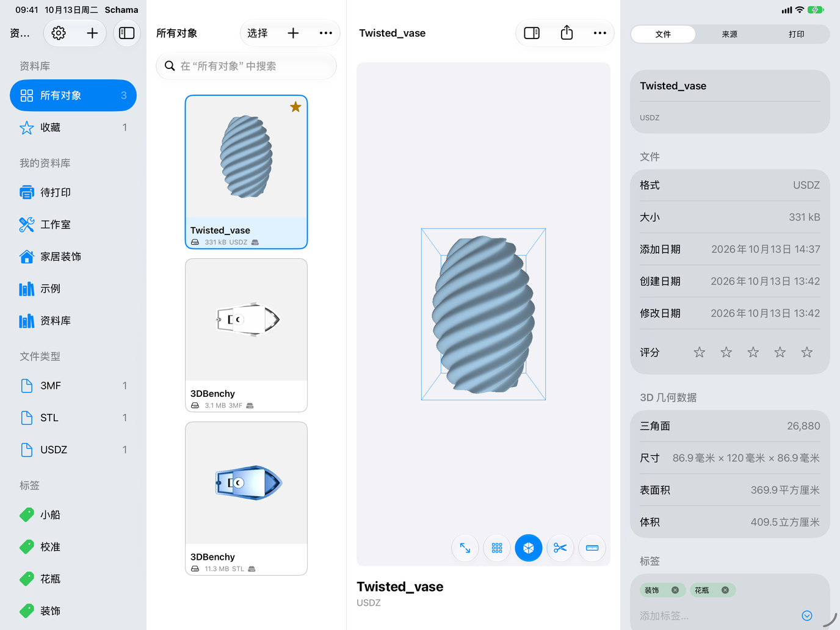Toggle the inspector panel icon
The height and width of the screenshot is (630, 840).
tap(532, 33)
